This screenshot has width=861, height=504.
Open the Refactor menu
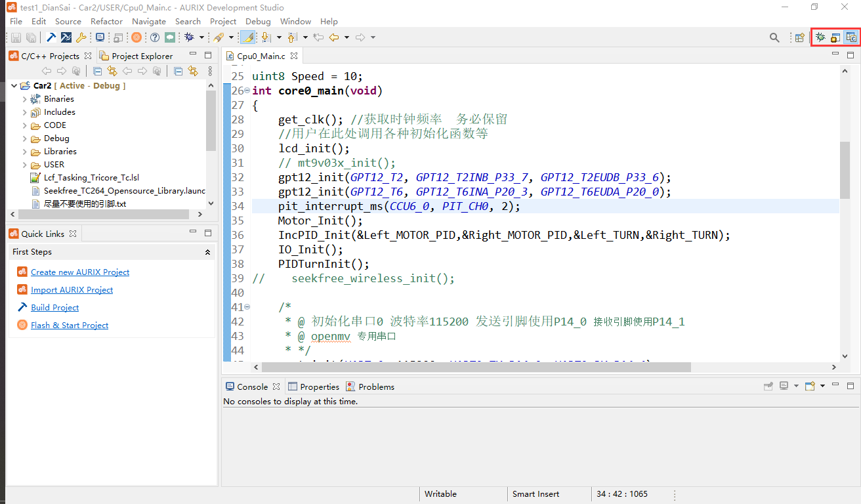tap(106, 21)
